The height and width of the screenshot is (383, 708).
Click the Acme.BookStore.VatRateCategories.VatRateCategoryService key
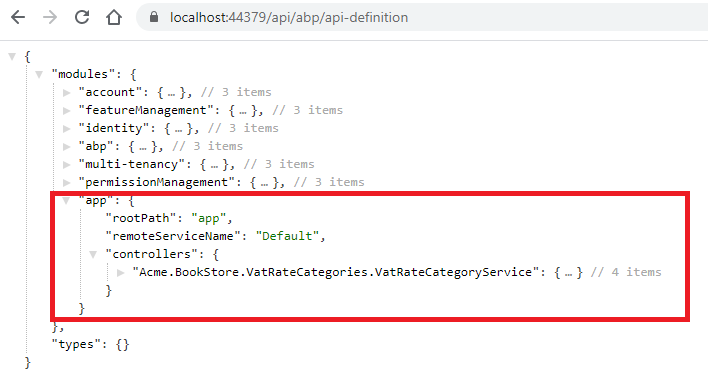click(336, 272)
